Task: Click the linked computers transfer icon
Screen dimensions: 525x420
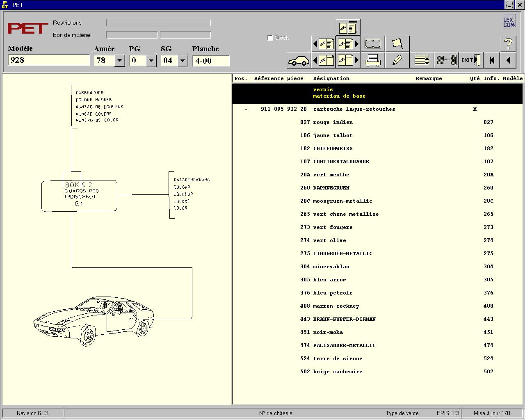Action: click(x=446, y=60)
